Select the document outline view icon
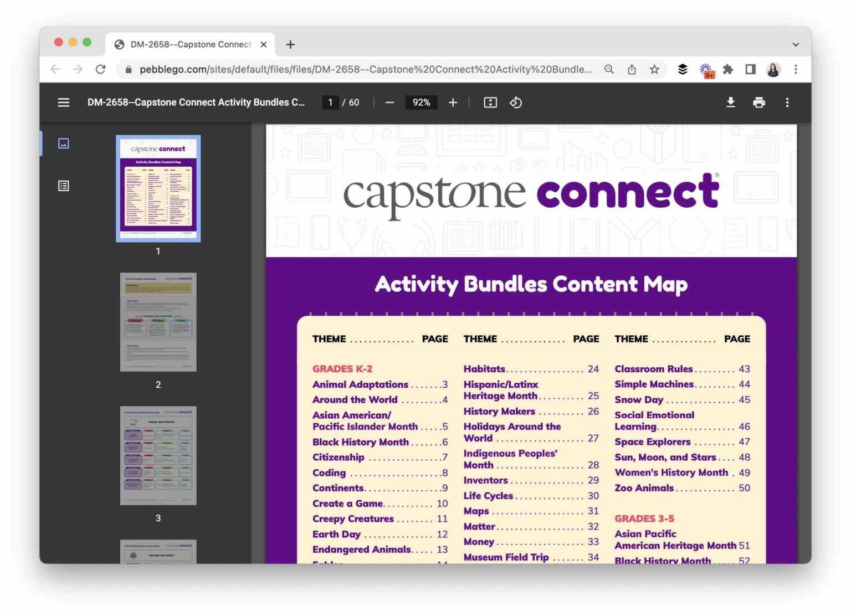This screenshot has width=851, height=616. [x=64, y=186]
